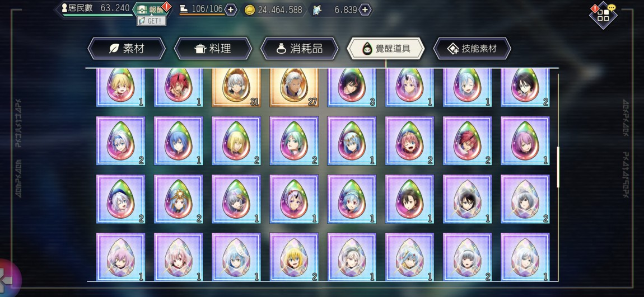This screenshot has height=297, width=644.
Task: Tap the gold coin currency icon
Action: click(249, 10)
